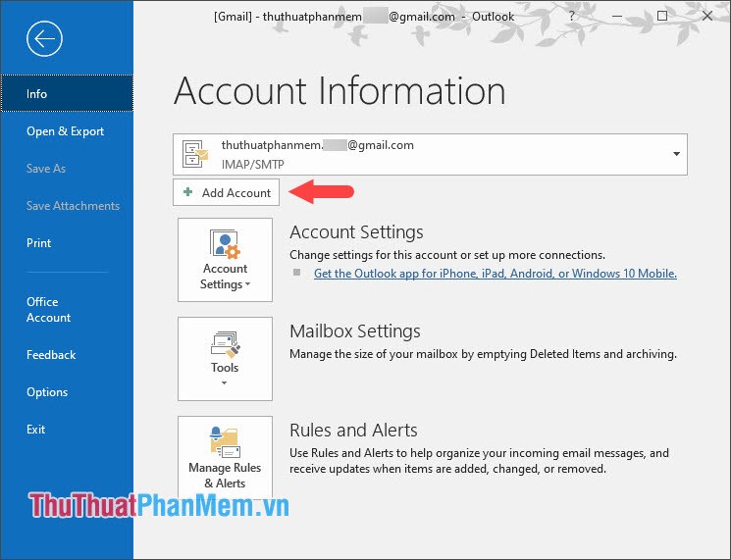This screenshot has width=731, height=560.
Task: Open Get the Outlook app for mobile link
Action: pyautogui.click(x=496, y=274)
